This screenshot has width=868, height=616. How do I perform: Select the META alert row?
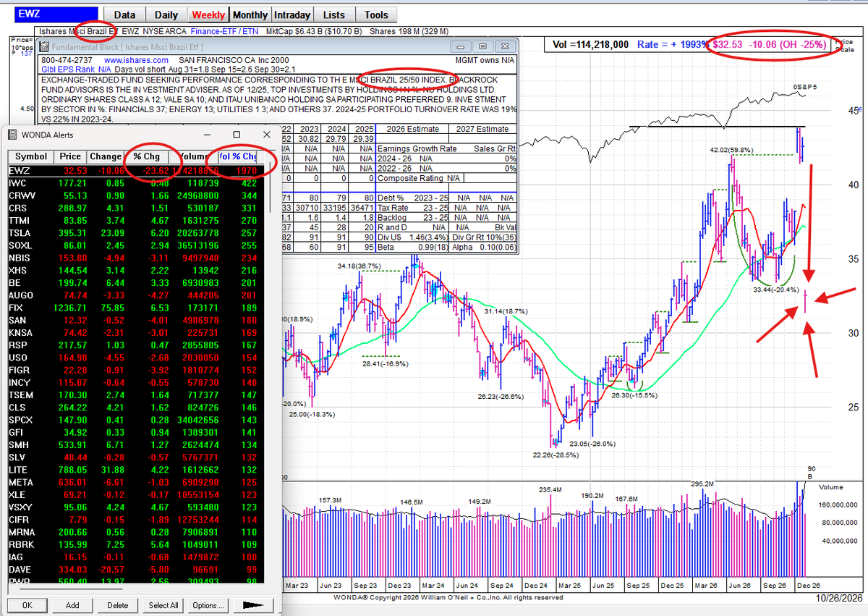(135, 481)
